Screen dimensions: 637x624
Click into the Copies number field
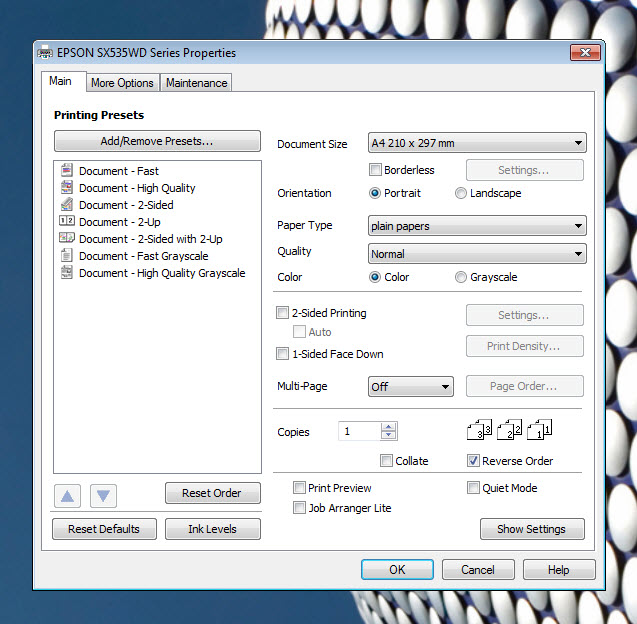pyautogui.click(x=360, y=431)
